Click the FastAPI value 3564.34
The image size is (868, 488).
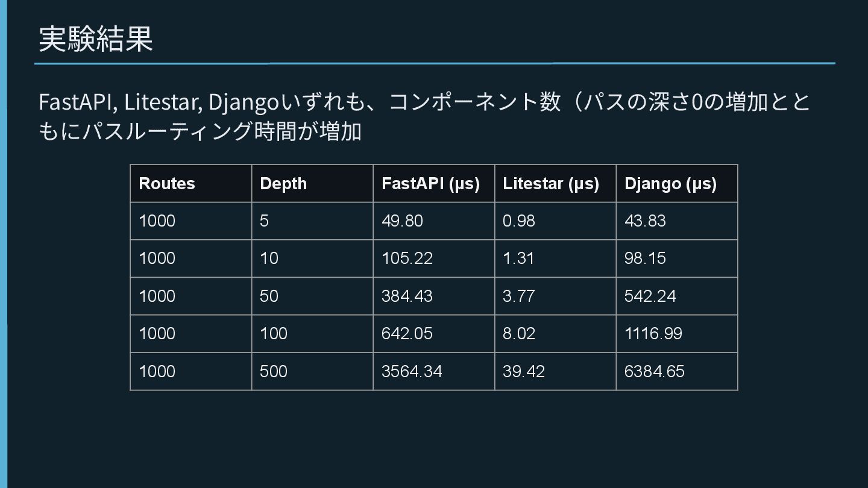412,371
